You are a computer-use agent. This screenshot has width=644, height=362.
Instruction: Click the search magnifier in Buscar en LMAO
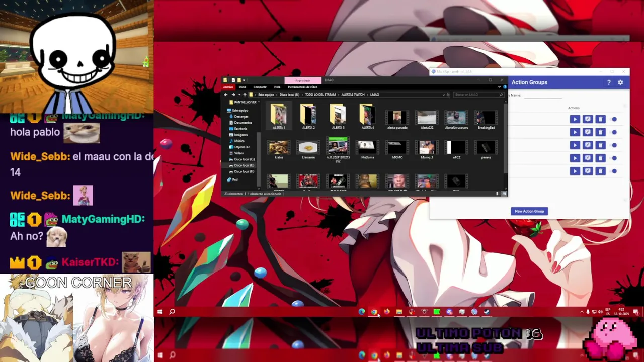pos(501,95)
